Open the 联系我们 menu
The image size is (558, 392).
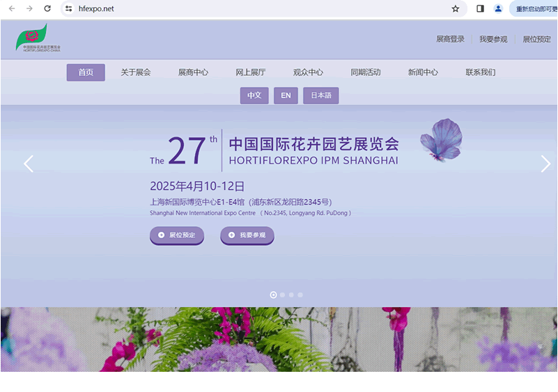tap(481, 72)
